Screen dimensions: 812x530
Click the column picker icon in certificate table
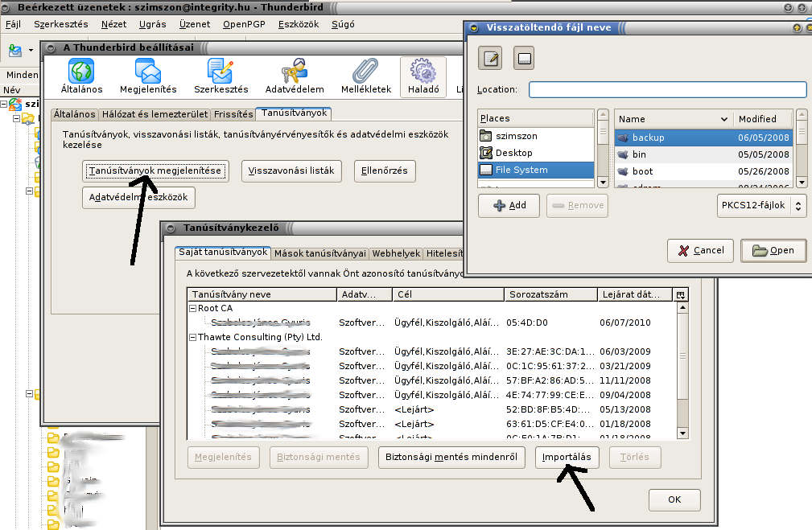(x=681, y=294)
